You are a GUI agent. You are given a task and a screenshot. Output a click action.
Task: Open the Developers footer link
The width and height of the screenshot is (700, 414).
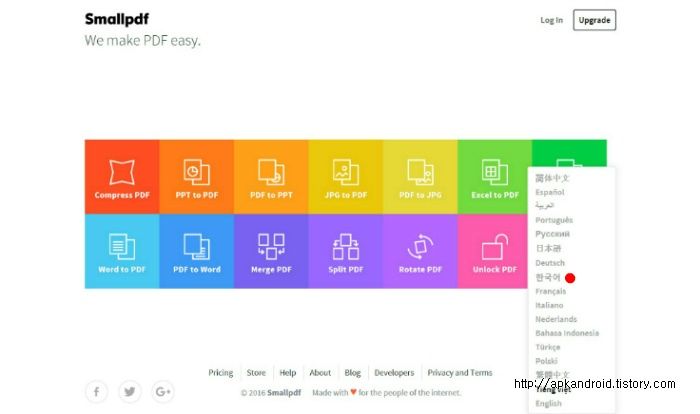tap(394, 372)
